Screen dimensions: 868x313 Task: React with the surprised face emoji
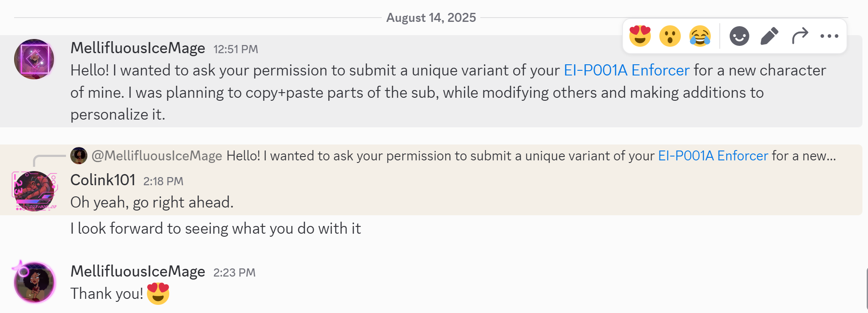coord(670,36)
